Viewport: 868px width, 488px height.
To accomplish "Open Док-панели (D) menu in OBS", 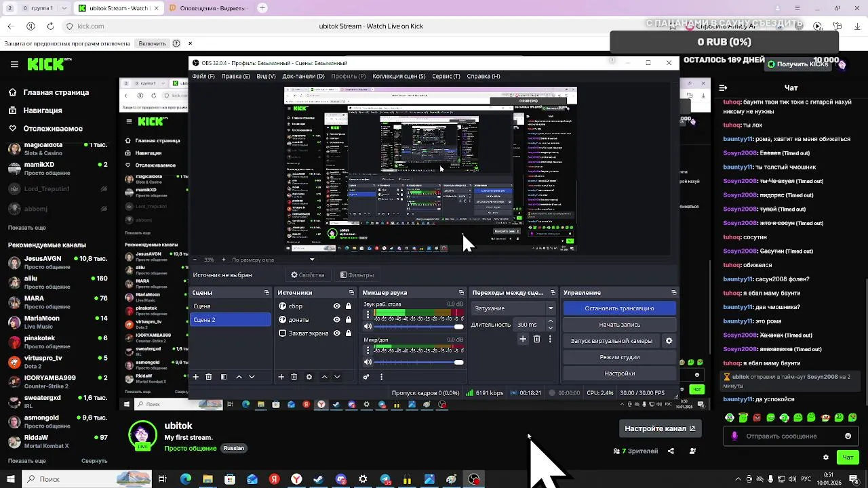I will 303,77.
